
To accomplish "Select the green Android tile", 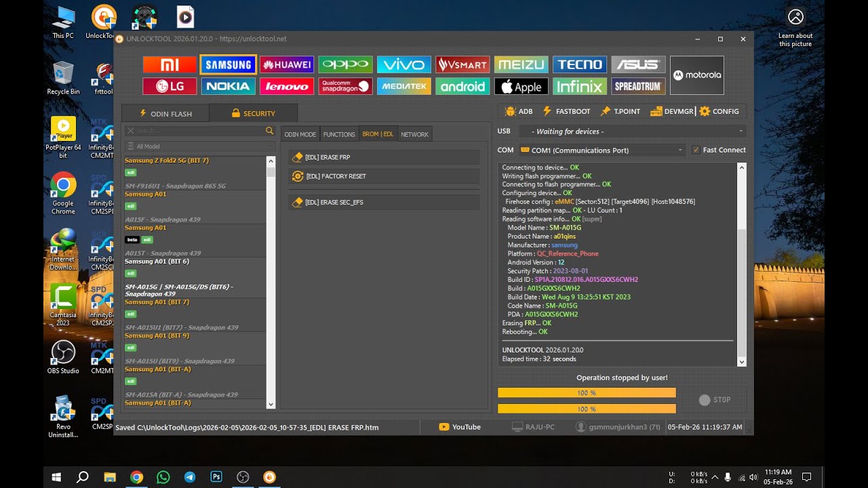I will pos(462,86).
